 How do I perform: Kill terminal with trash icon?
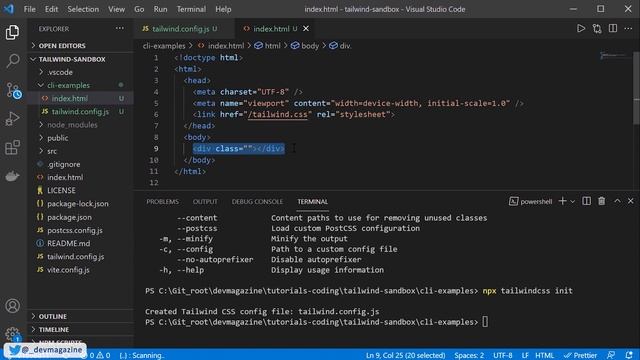coord(602,201)
